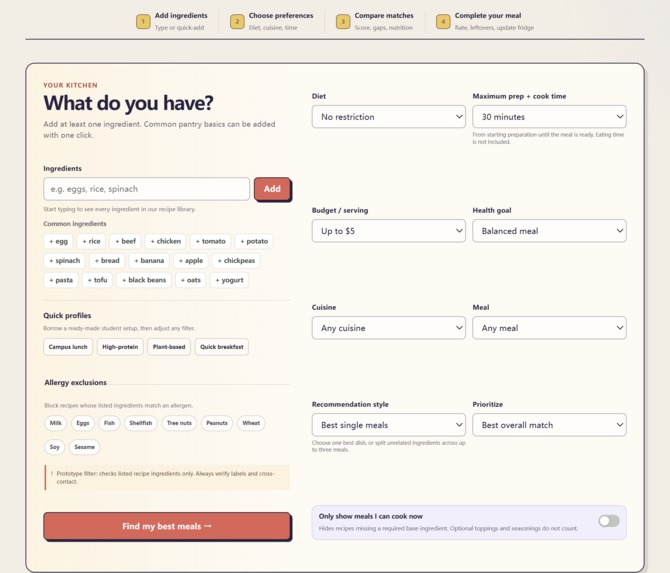Quick-add egg ingredient

click(x=58, y=241)
